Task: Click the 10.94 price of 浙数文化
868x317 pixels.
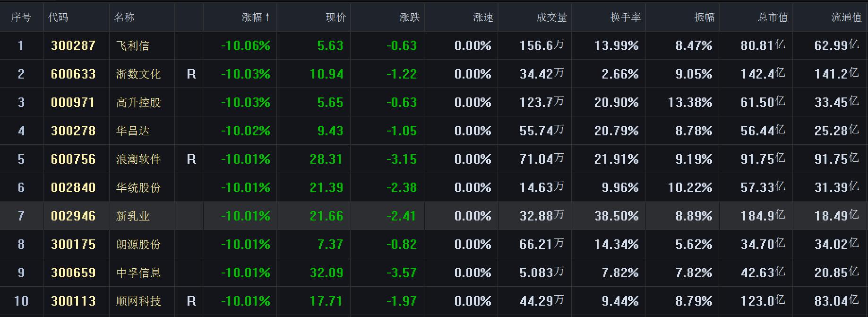Action: (x=327, y=74)
